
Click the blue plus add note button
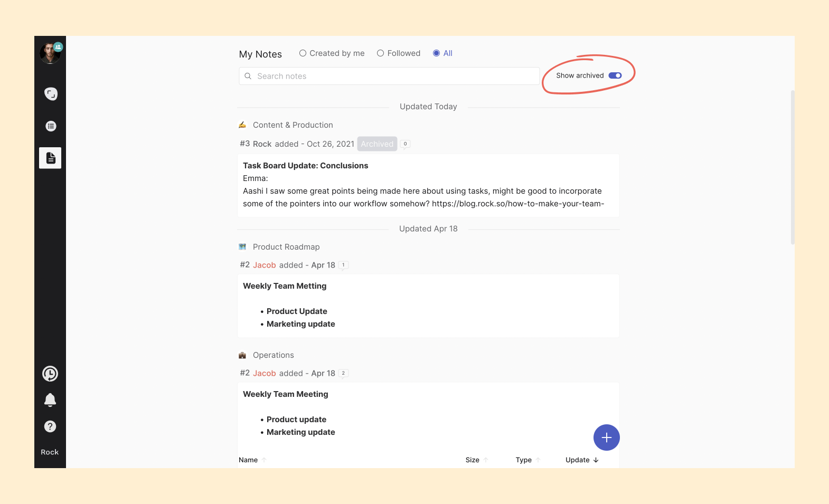(606, 438)
